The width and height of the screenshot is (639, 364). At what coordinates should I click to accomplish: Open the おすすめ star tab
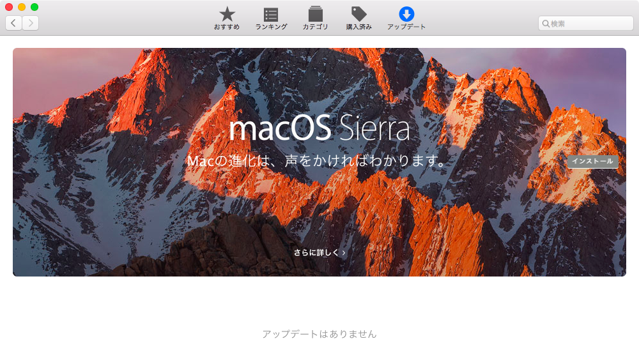[227, 19]
